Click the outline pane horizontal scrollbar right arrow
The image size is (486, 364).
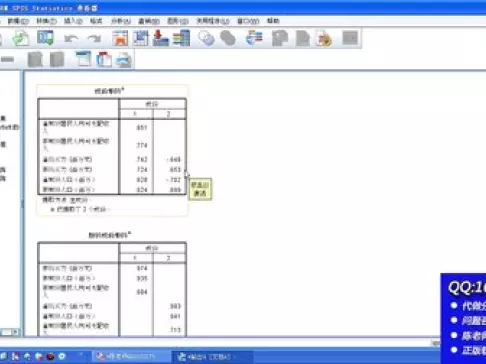(x=15, y=332)
